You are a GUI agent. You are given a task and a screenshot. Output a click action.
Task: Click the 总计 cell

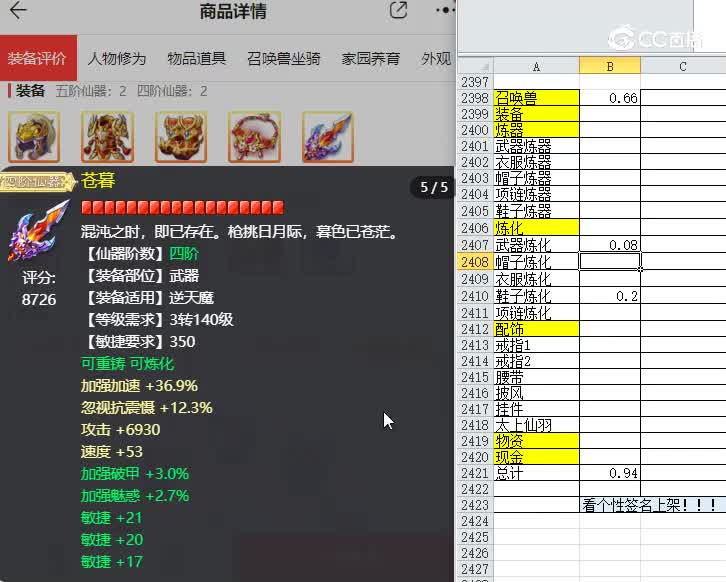(x=537, y=473)
